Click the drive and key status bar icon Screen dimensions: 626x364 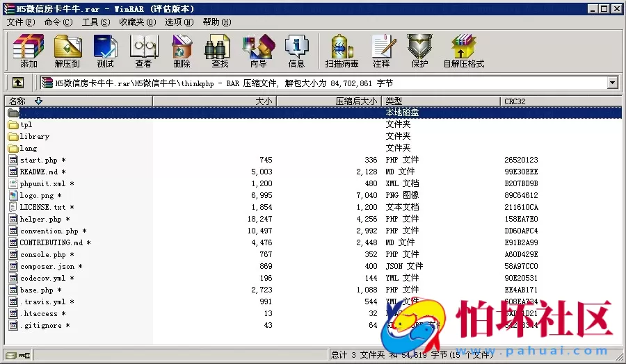tap(18, 355)
